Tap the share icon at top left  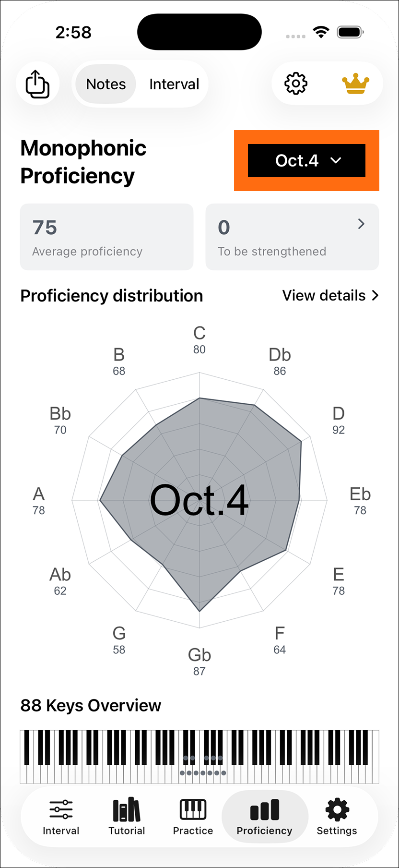[37, 84]
